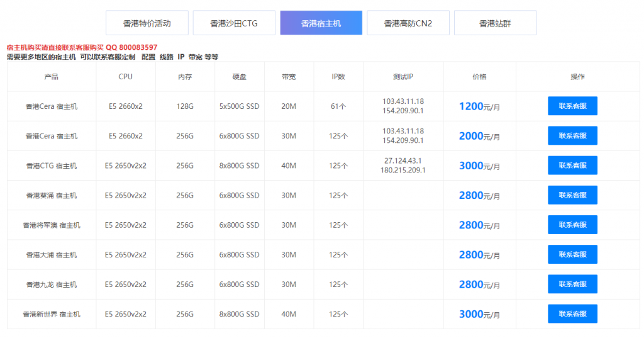
Task: Click the 价格 column header
Action: 479,77
